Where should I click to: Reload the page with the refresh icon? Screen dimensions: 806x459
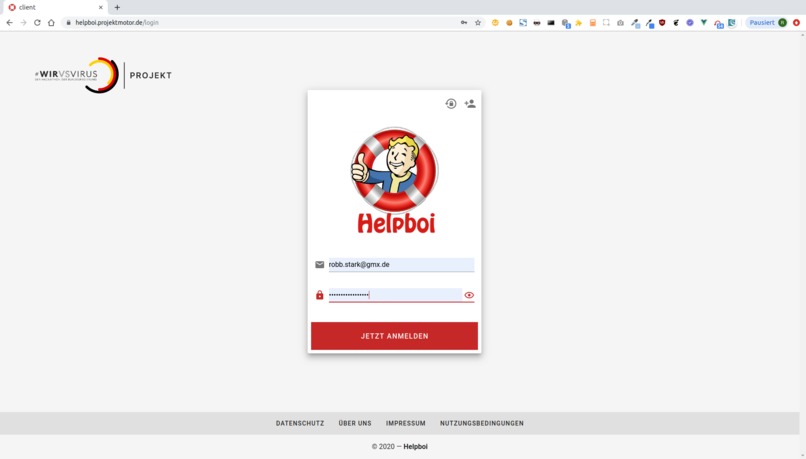(x=37, y=23)
